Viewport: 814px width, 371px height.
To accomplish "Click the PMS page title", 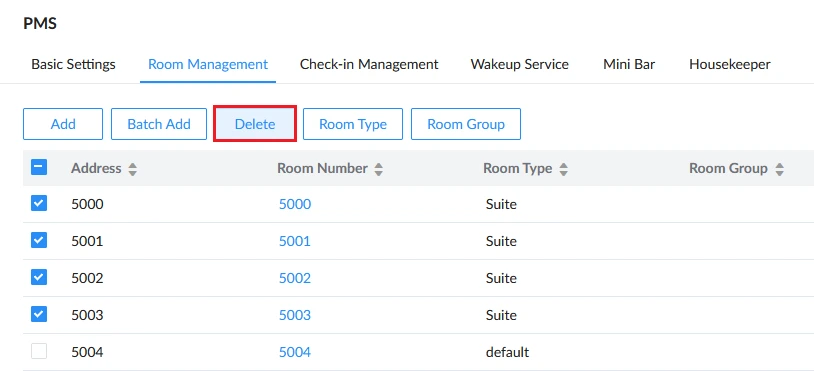I will (40, 23).
